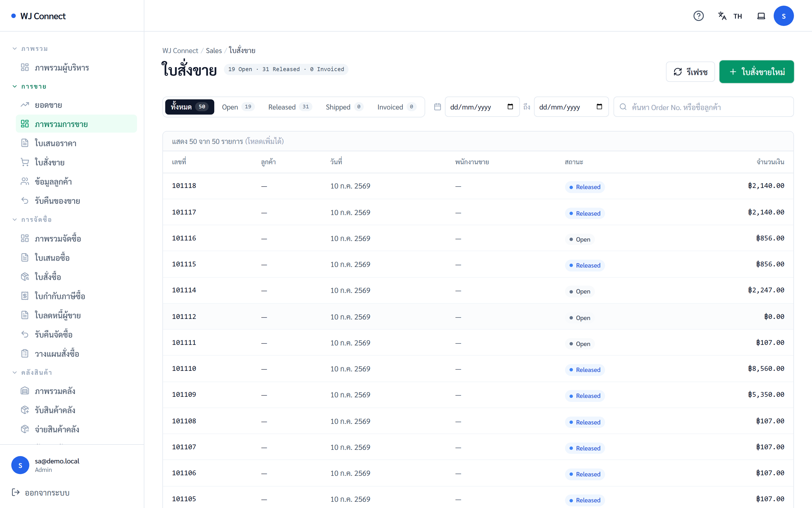Create a new order with ใบสั่งขายใหม่
812x508 pixels.
click(756, 72)
